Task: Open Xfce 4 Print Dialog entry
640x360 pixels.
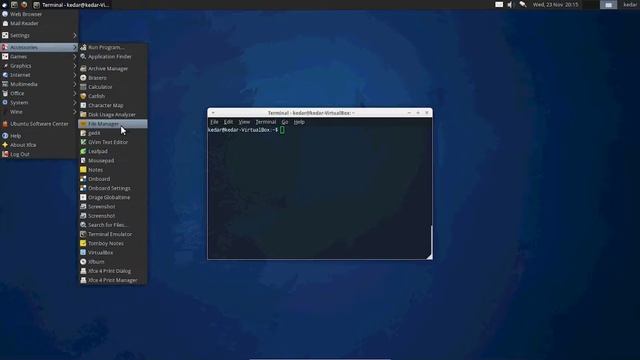Action: coord(113,271)
